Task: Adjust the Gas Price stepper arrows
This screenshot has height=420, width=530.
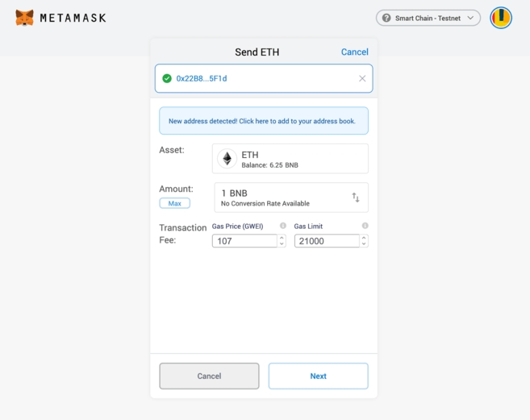Action: (282, 240)
